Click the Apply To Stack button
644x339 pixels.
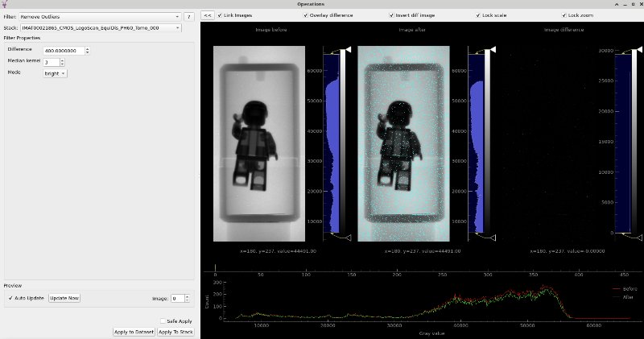coord(175,332)
